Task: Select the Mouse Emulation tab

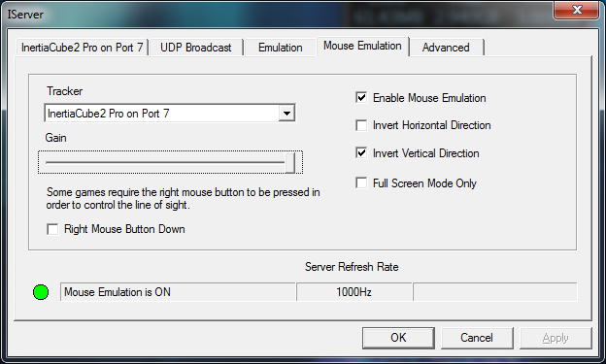Action: [x=362, y=46]
